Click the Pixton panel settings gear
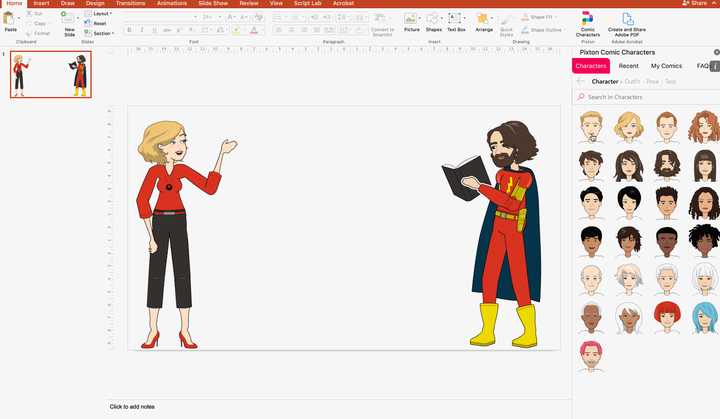Viewport: 720px width, 419px height. (717, 52)
